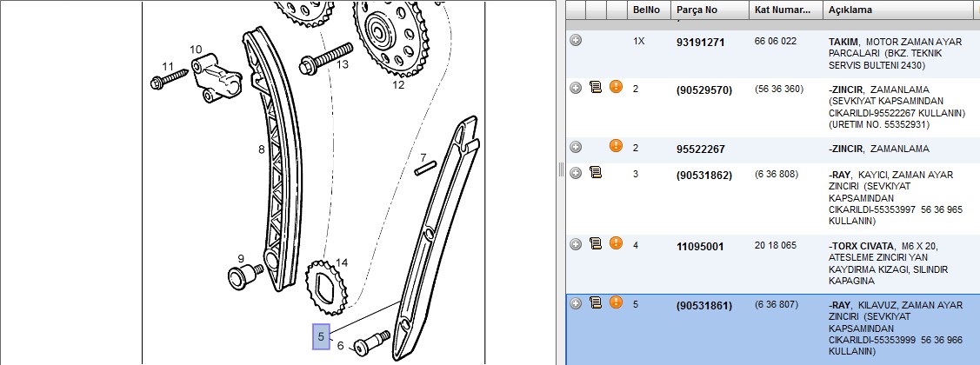This screenshot has width=980, height=365.
Task: Select callout number 9 in the diagram
Action: (241, 258)
